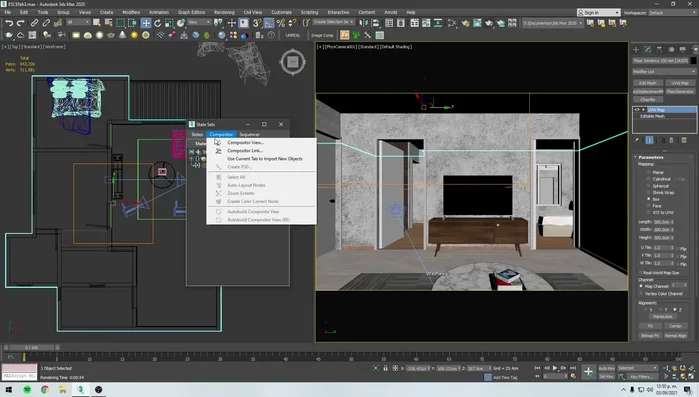Activate the Select and Rotate tool
Image resolution: width=699 pixels, height=397 pixels.
[157, 23]
